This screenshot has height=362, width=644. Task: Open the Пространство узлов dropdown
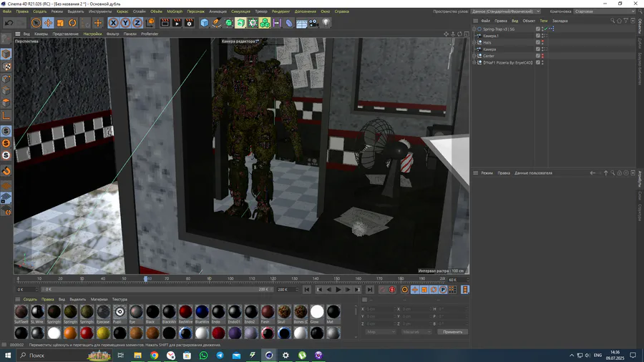click(x=506, y=11)
